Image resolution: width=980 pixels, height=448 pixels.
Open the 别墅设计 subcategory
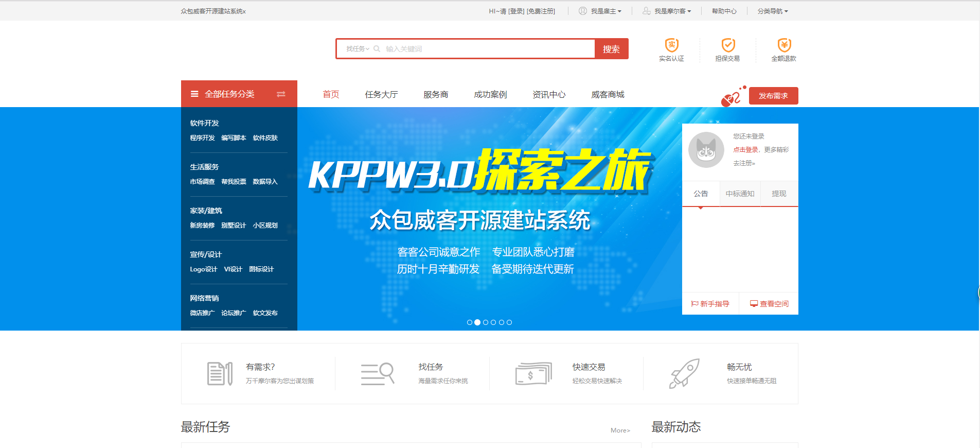pyautogui.click(x=234, y=226)
